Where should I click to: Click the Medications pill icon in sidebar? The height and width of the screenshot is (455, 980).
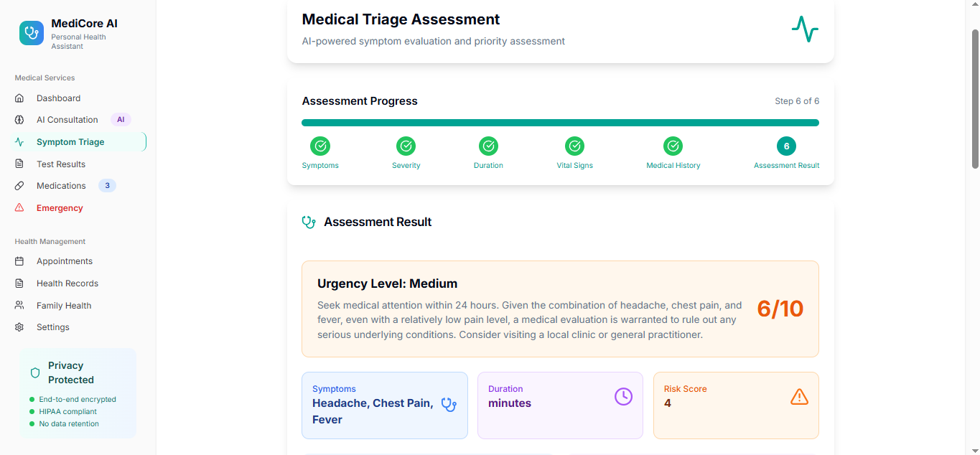point(20,185)
